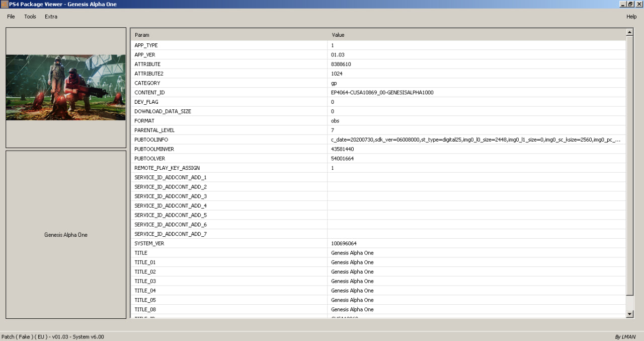
Task: Select the TITLE_03 row
Action: point(378,281)
